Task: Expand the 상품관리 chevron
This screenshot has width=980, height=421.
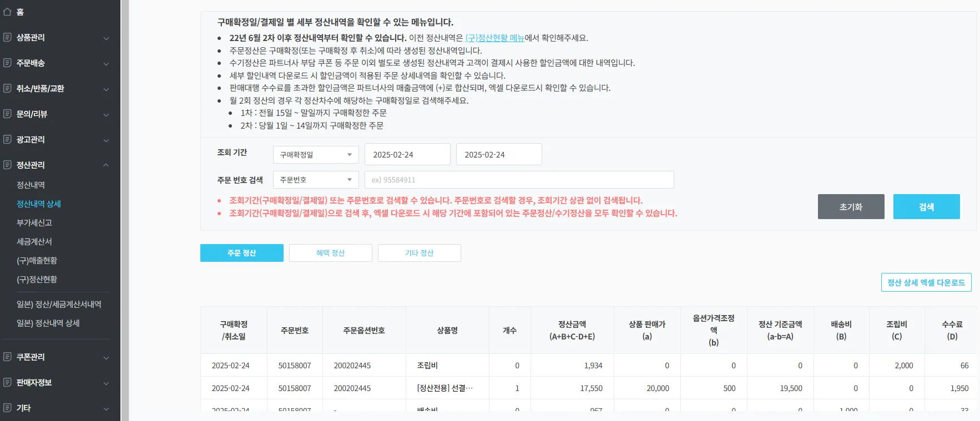Action: coord(106,38)
